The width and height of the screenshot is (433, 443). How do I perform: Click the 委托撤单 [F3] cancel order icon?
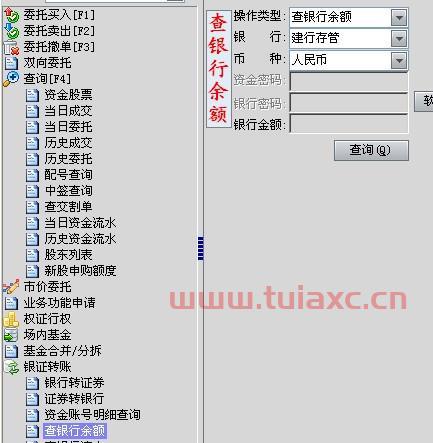12,47
